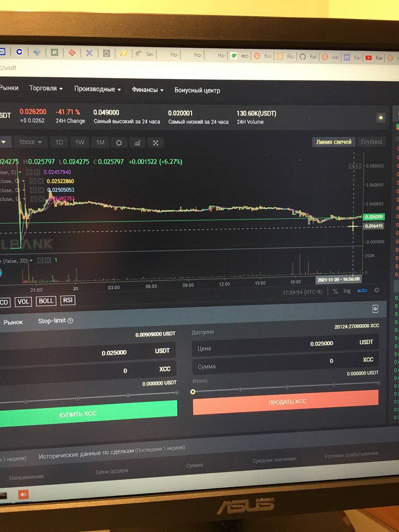Toggle the log scale mode

(347, 291)
